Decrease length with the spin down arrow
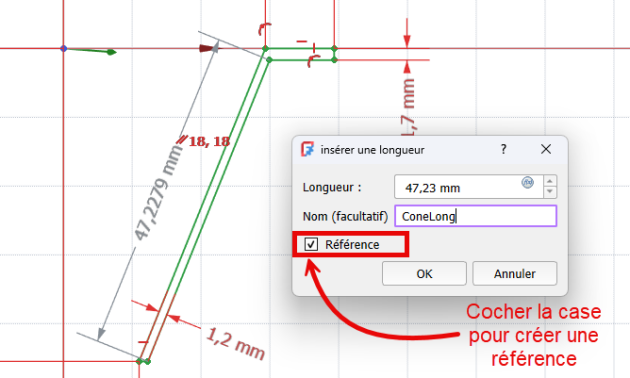The image size is (630, 378). click(x=550, y=192)
